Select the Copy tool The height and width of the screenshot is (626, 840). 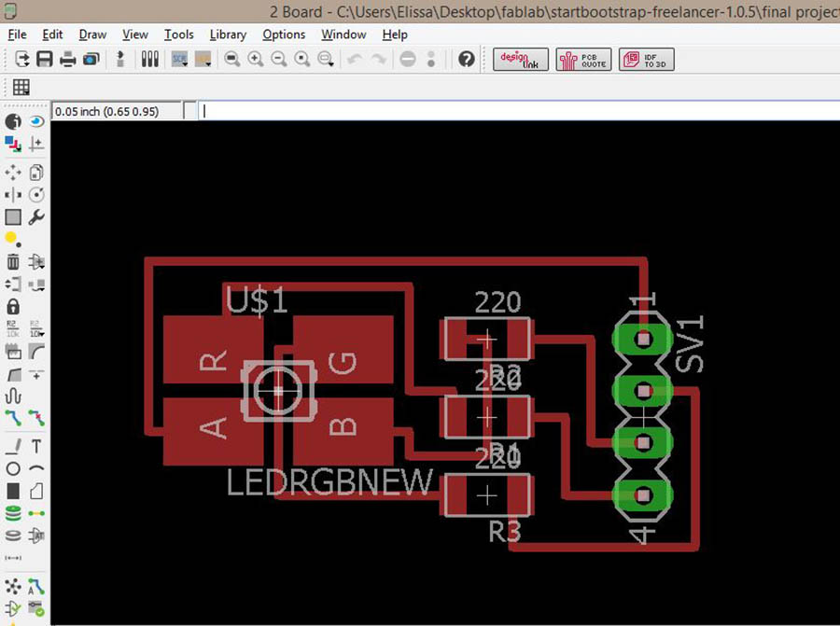point(36,173)
